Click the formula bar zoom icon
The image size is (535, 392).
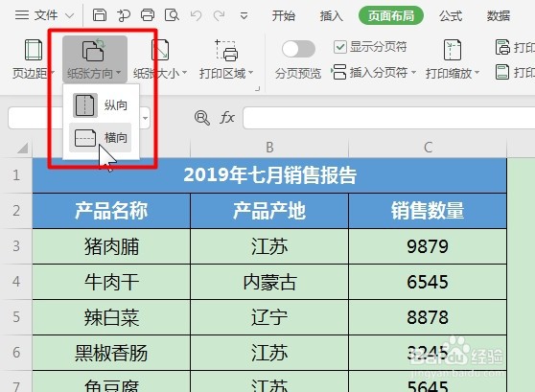202,118
